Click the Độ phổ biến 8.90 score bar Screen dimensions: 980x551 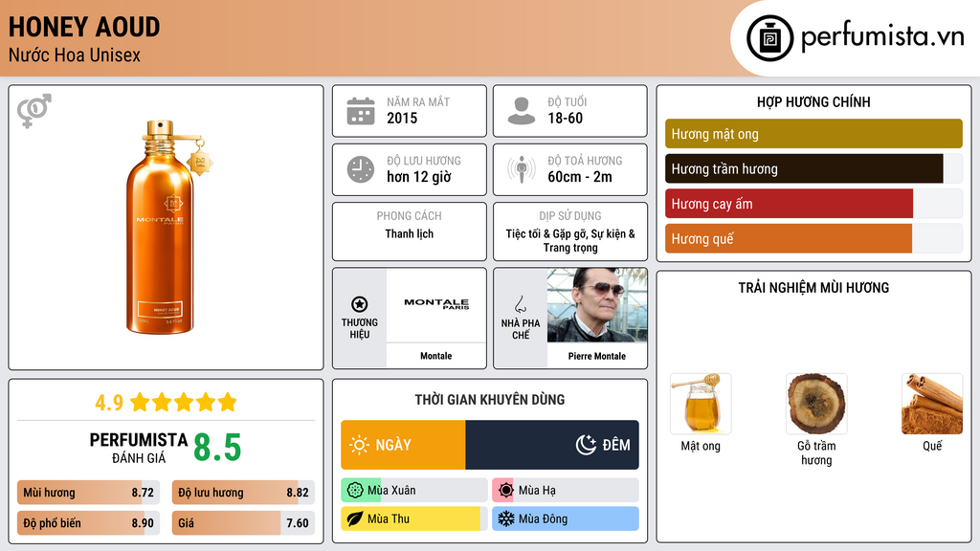89,523
